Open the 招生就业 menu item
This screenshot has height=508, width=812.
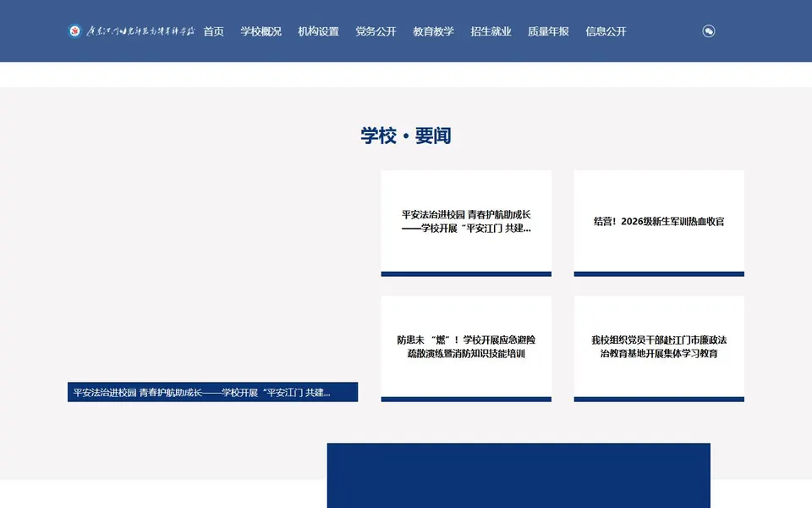(491, 31)
